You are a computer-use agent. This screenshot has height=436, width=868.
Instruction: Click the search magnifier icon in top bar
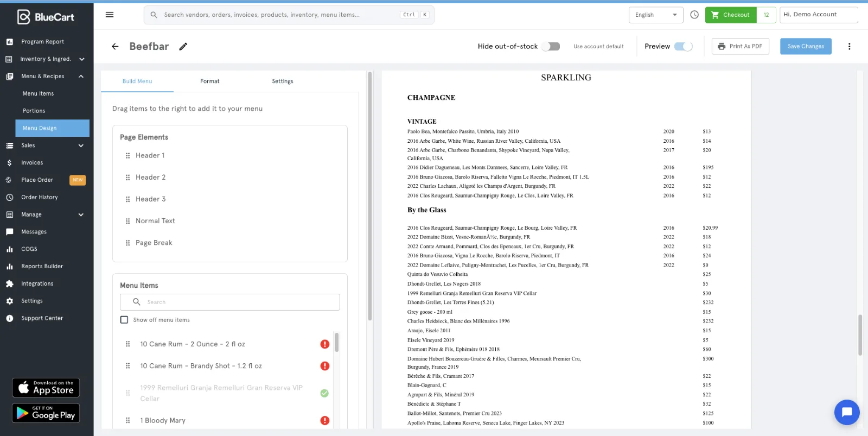pos(154,15)
